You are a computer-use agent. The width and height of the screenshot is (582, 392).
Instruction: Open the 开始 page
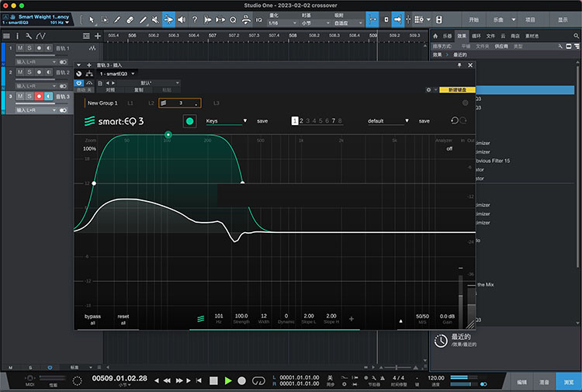click(x=473, y=19)
